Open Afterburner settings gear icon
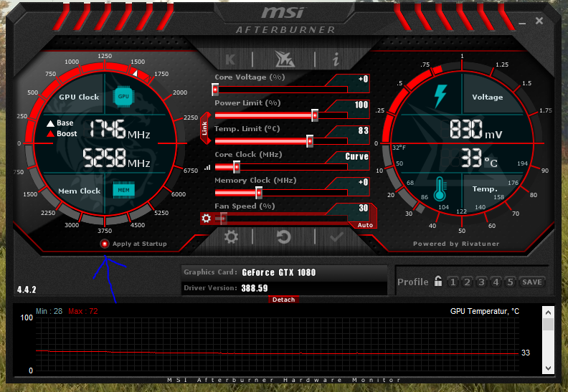 point(231,237)
